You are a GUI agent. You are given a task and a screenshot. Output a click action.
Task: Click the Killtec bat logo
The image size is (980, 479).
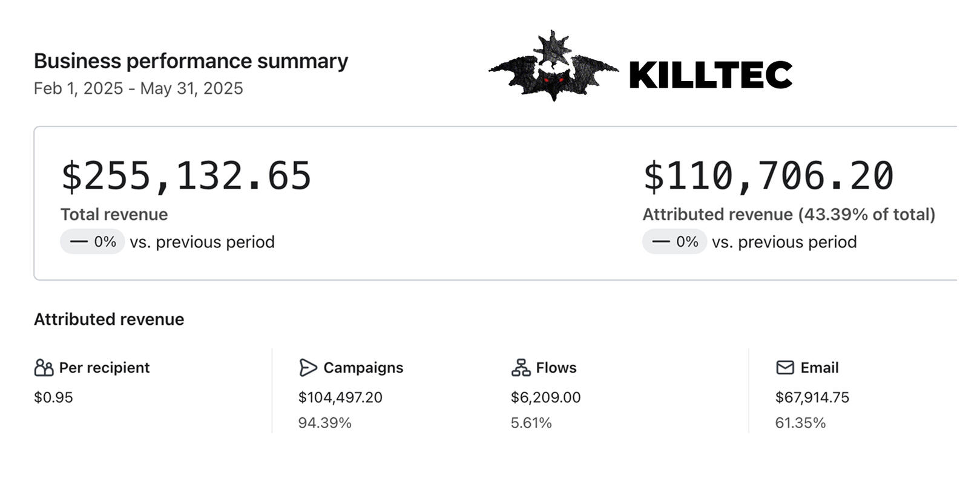coord(553,68)
